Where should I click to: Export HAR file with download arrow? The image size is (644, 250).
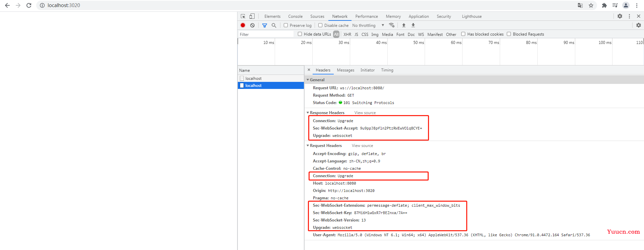(413, 25)
